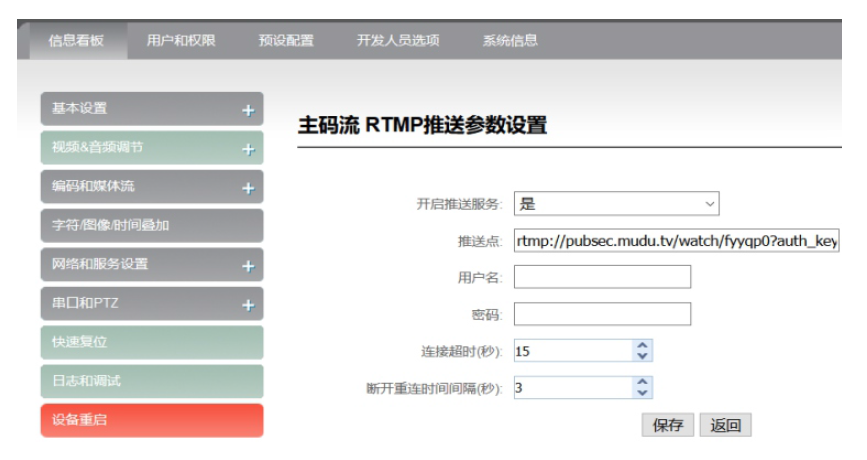The width and height of the screenshot is (867, 460).
Task: Open 日志和调试 sidebar item
Action: click(151, 382)
